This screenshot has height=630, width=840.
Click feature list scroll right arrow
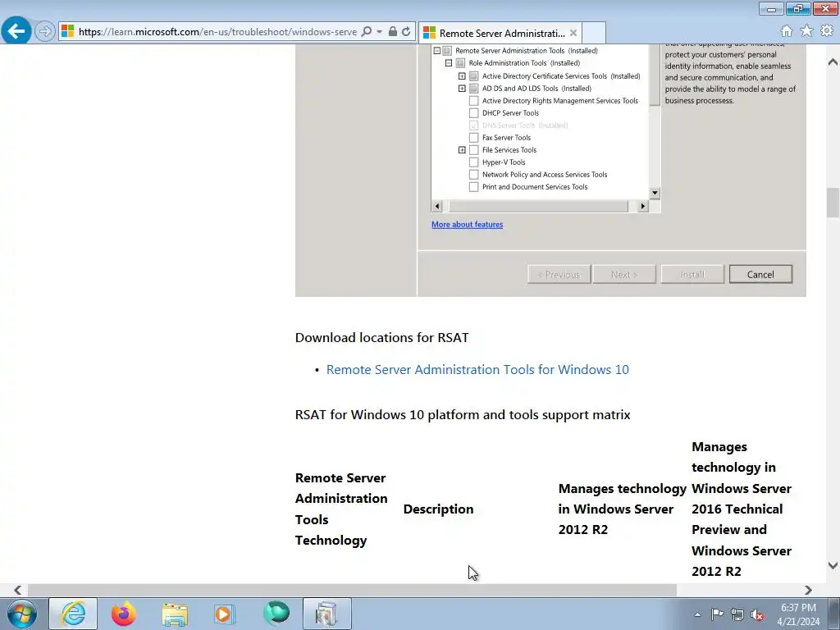coord(643,206)
